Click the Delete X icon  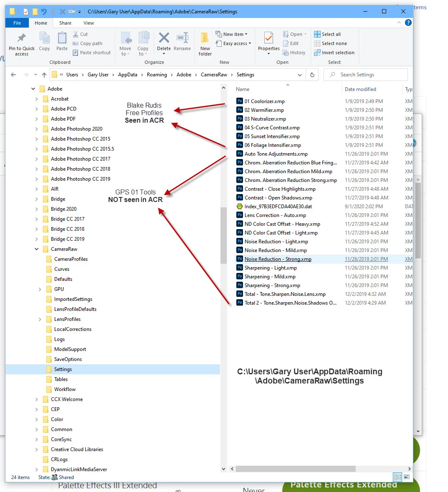164,38
